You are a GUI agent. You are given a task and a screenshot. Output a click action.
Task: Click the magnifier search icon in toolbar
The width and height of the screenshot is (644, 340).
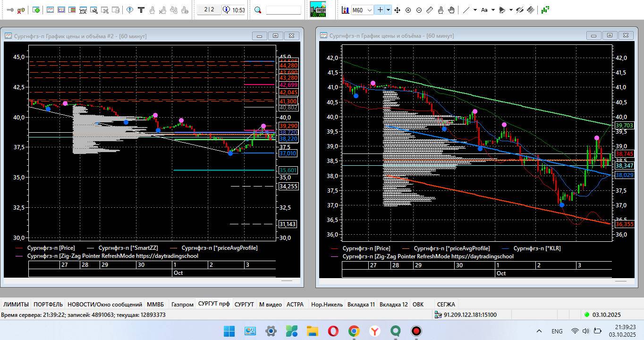coord(258,10)
